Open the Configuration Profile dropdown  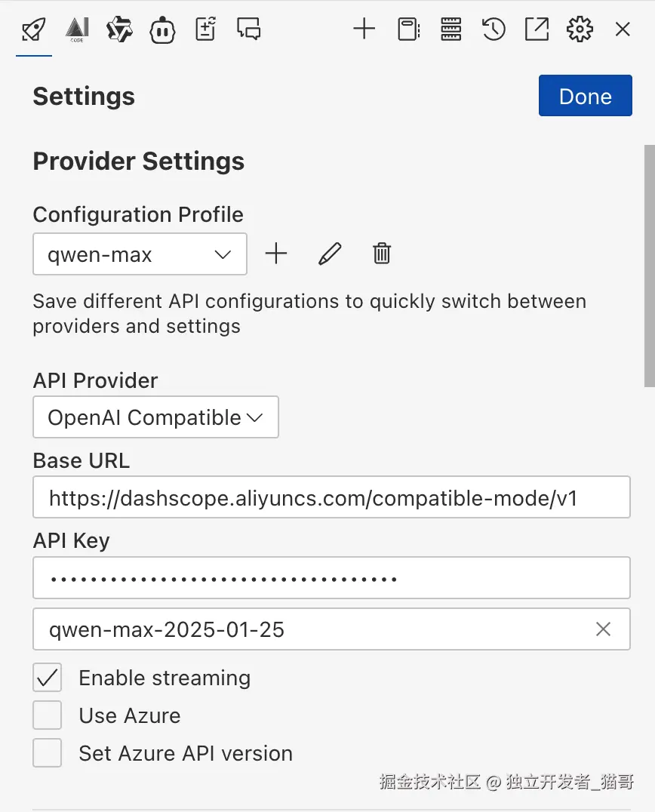(140, 254)
